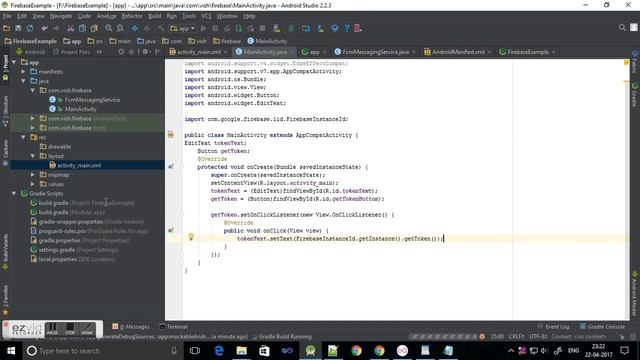Click the gutter icon beside MainActivity class line

point(171,135)
